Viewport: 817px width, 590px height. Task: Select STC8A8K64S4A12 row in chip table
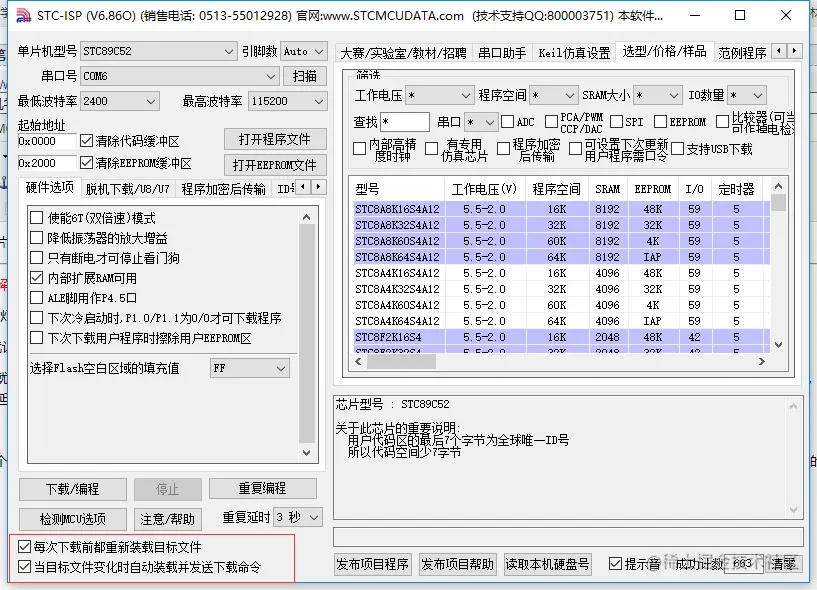tap(562, 257)
